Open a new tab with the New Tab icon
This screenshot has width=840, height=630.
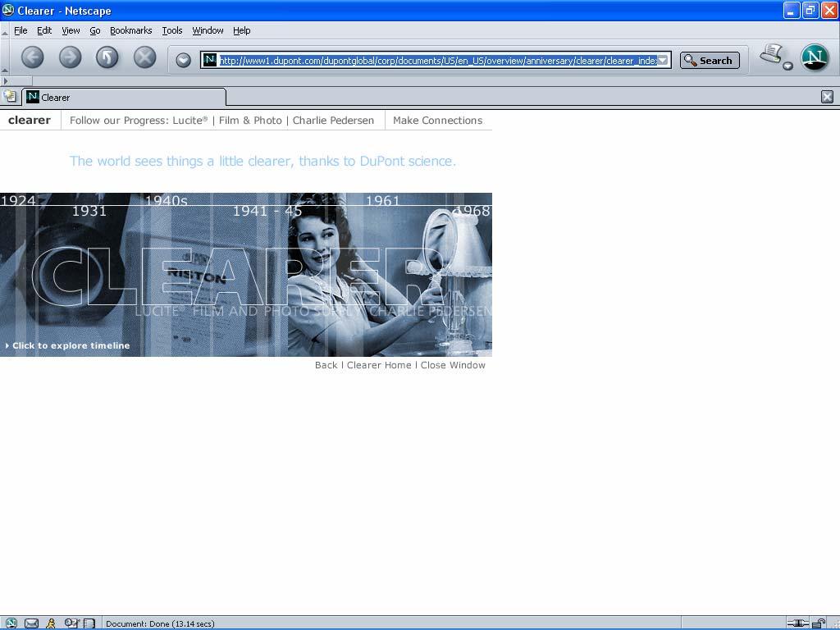pos(10,97)
